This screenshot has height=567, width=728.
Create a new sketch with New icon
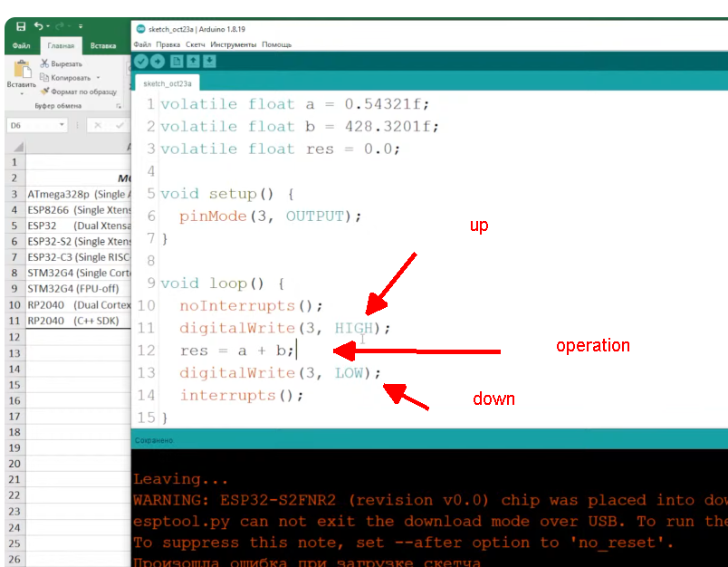pyautogui.click(x=177, y=62)
